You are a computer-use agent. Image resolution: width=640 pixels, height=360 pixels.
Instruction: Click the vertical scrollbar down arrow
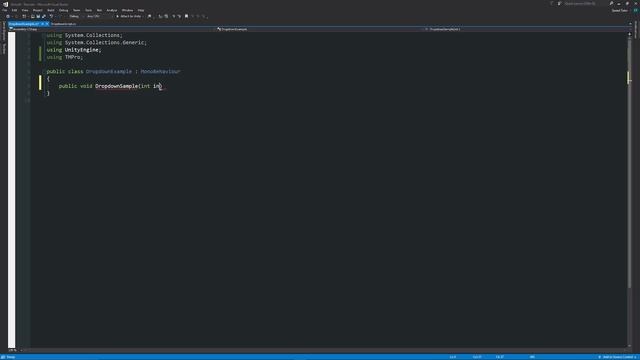pos(630,346)
